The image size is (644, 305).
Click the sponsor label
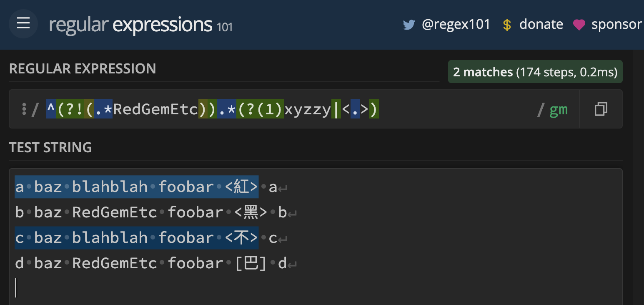coord(616,24)
